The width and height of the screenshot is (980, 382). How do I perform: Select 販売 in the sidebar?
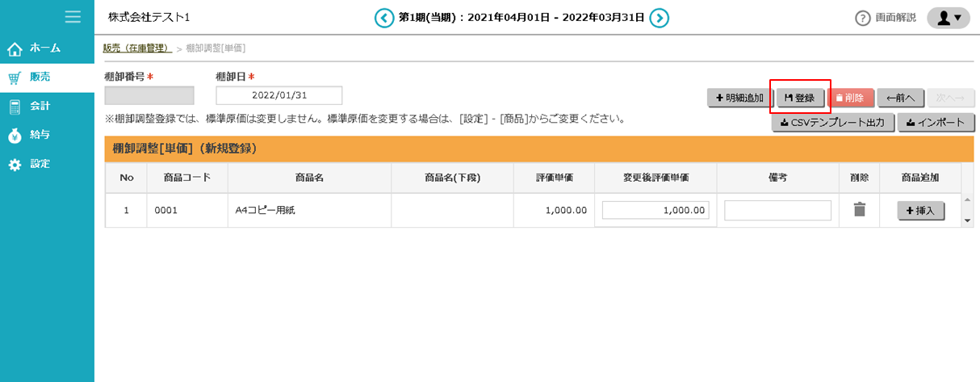tap(40, 78)
